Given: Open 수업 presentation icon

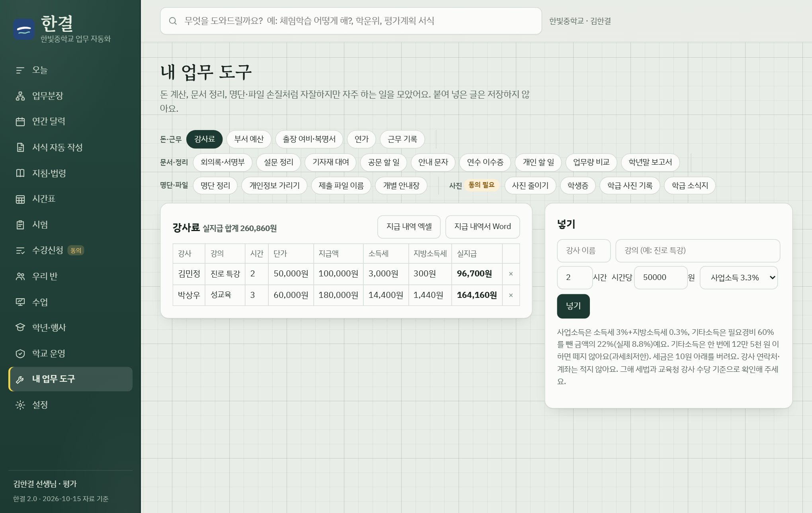Looking at the screenshot, I should tap(20, 302).
